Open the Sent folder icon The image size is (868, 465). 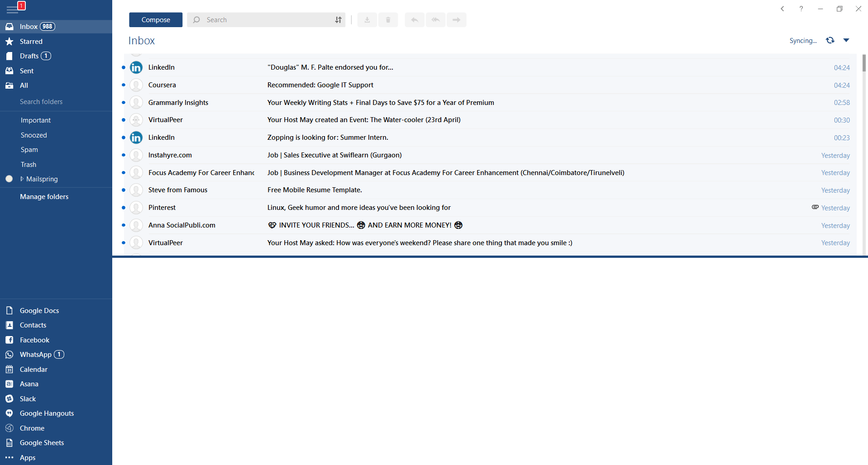click(x=10, y=71)
